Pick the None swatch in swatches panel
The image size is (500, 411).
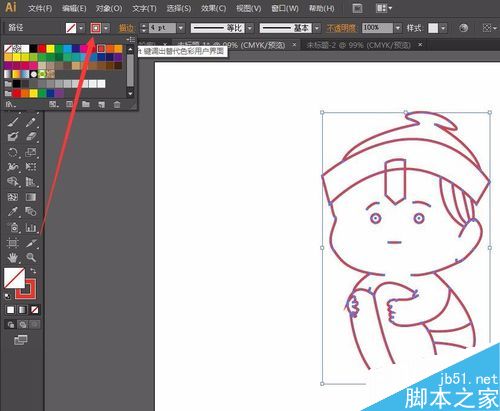click(x=8, y=49)
